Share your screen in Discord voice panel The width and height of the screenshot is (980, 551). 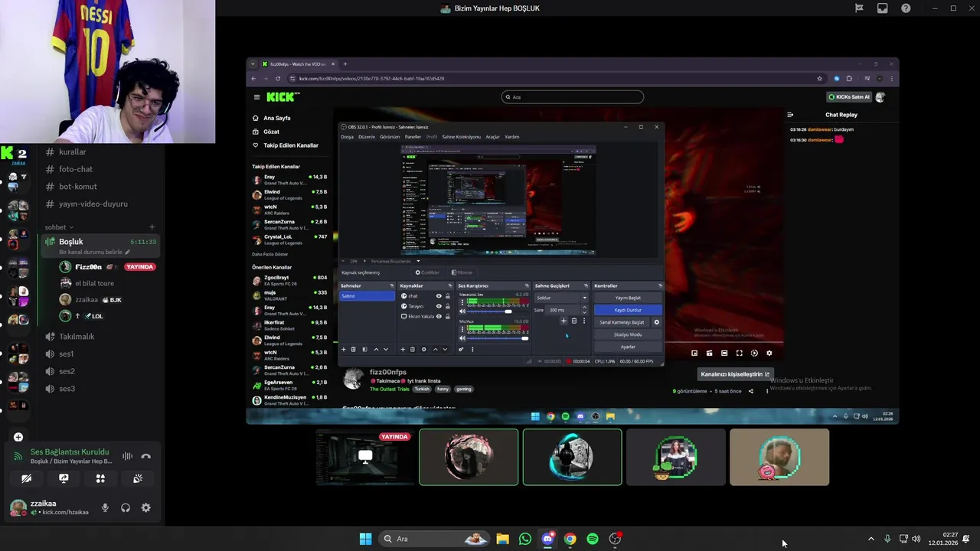pyautogui.click(x=64, y=478)
